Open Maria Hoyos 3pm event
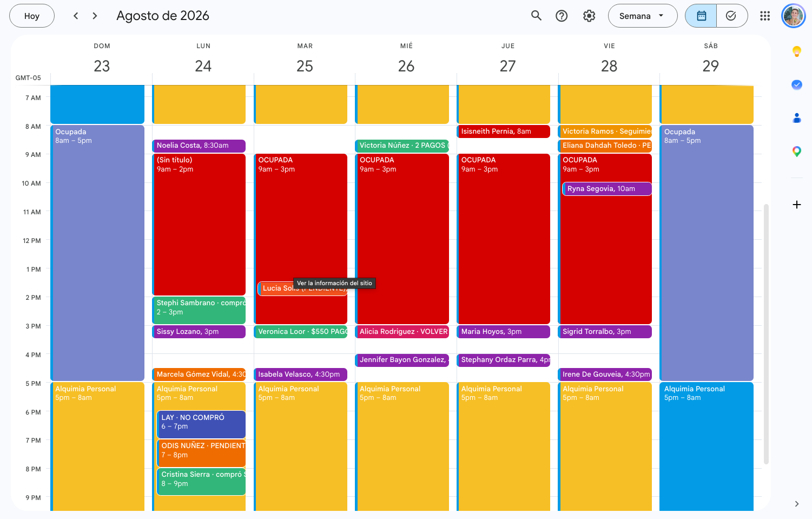Image resolution: width=812 pixels, height=519 pixels. [504, 332]
